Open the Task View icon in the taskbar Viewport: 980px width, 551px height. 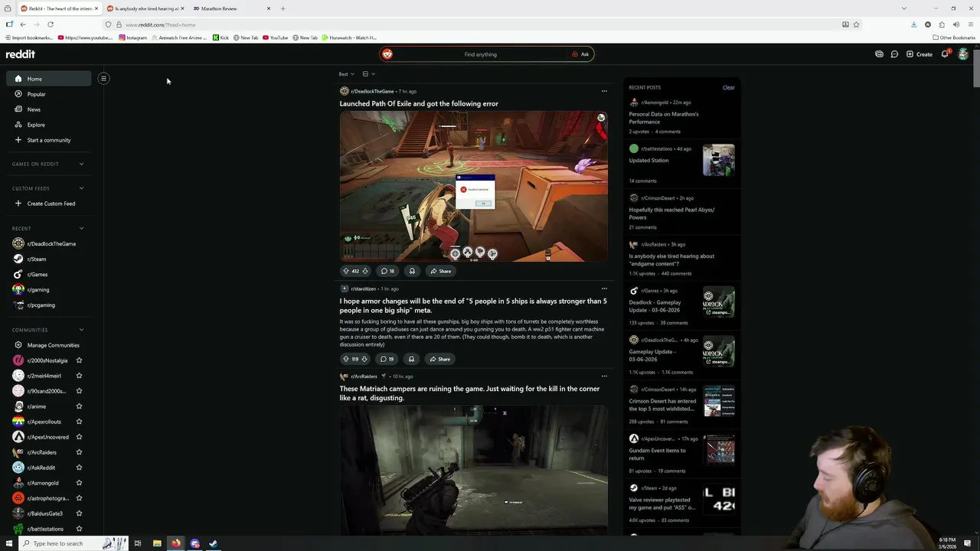point(138,543)
